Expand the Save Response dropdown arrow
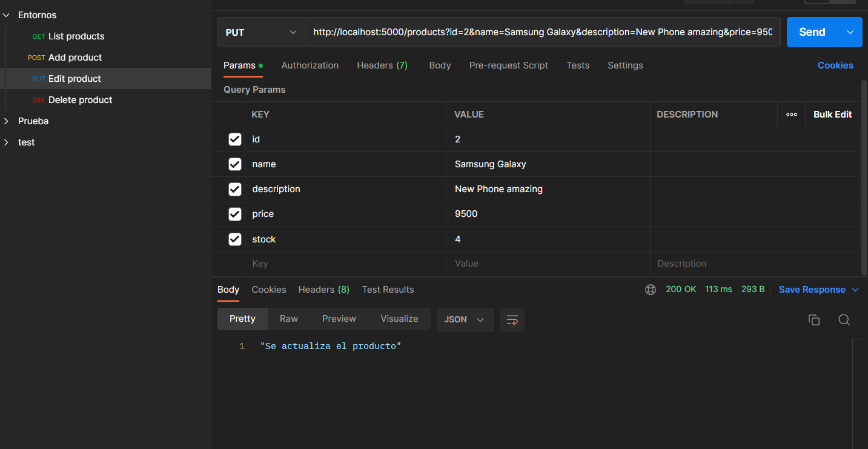 point(855,290)
